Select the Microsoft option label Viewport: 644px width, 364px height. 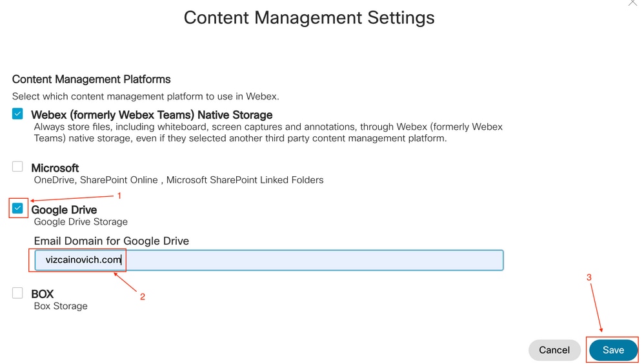55,168
